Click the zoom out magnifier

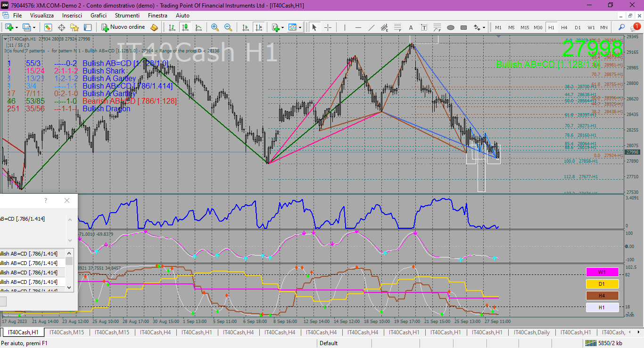point(228,27)
